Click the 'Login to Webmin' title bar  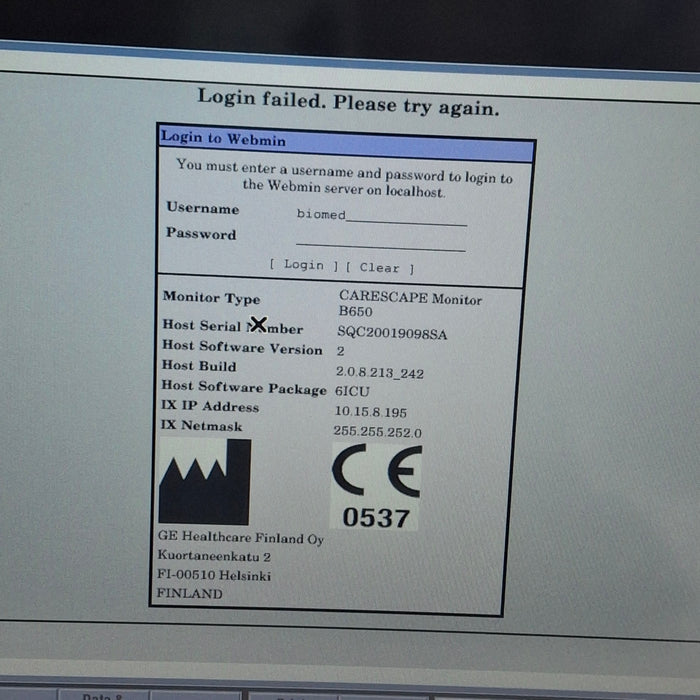(x=346, y=144)
